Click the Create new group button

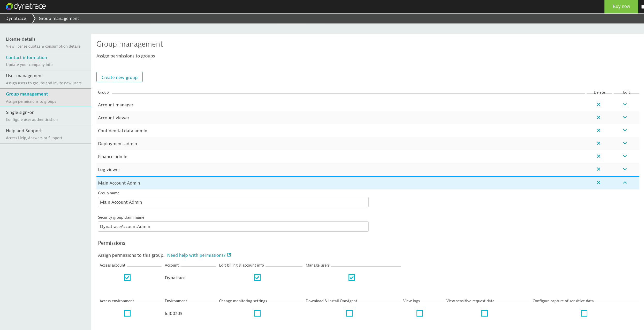(x=119, y=77)
